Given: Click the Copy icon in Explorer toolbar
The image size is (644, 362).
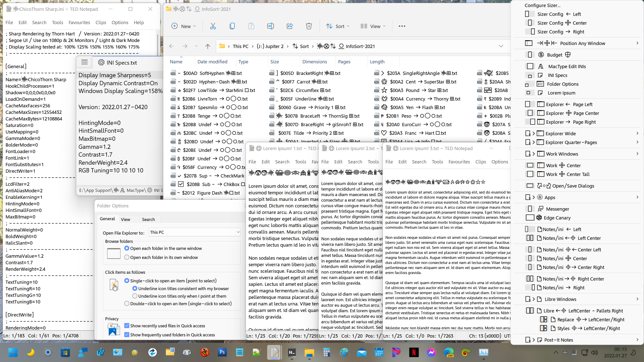Looking at the screenshot, I should (232, 26).
